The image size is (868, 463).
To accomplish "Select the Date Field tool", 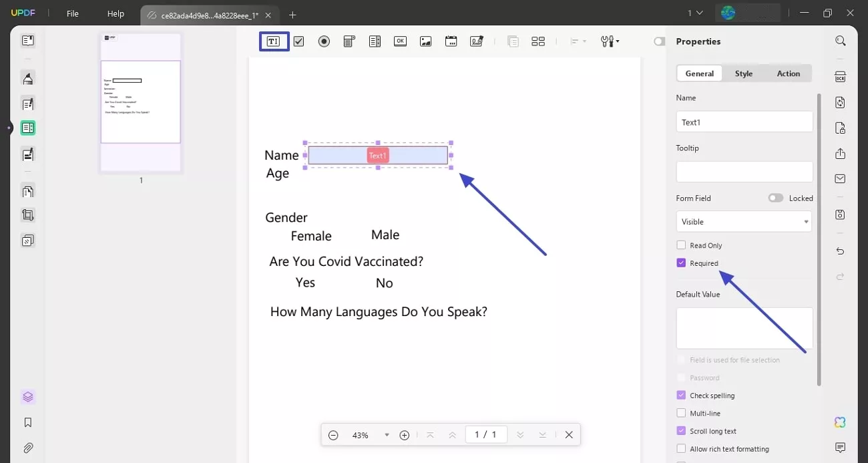I will click(451, 41).
